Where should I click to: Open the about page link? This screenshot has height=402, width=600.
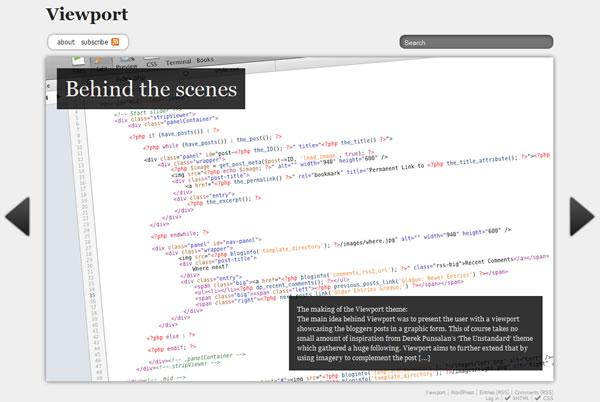click(x=66, y=42)
